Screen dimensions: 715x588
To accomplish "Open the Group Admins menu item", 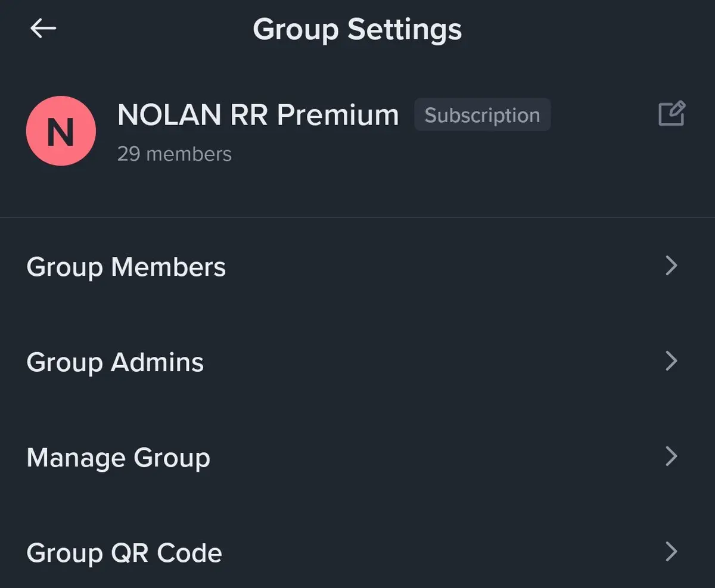I will click(x=115, y=362).
